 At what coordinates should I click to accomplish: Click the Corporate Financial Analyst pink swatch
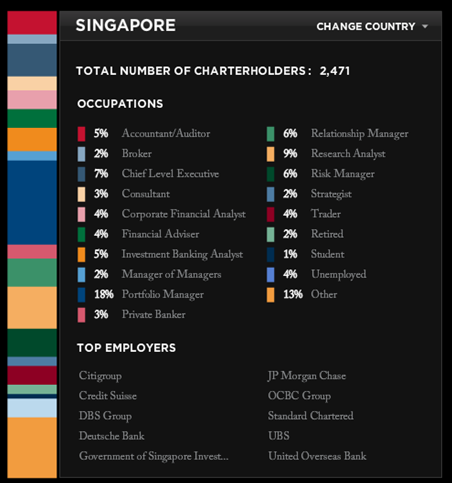click(x=81, y=214)
